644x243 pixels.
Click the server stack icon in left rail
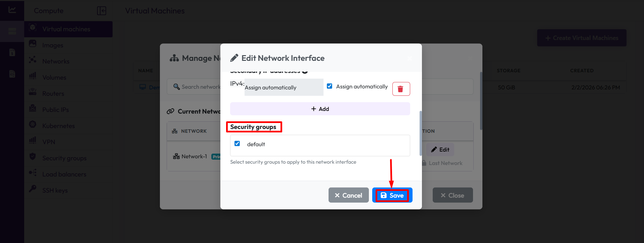click(x=12, y=32)
